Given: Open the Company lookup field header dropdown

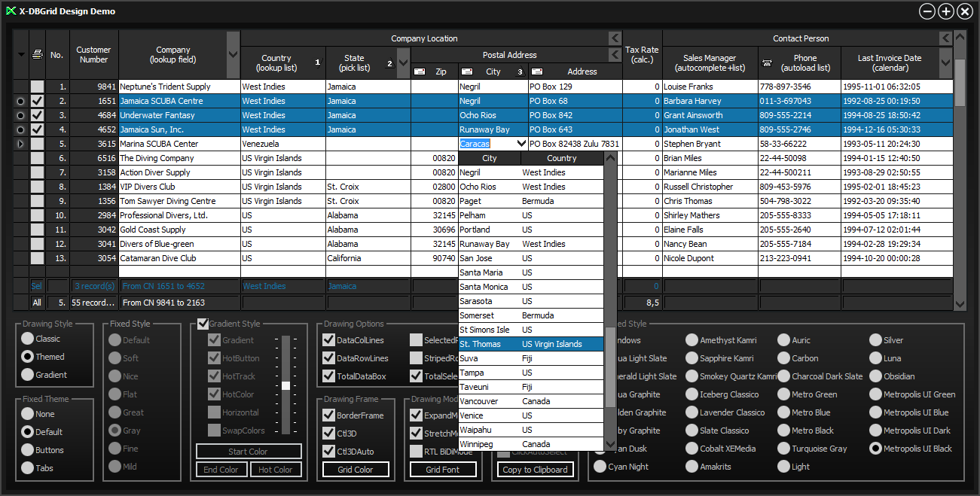Looking at the screenshot, I should click(233, 55).
